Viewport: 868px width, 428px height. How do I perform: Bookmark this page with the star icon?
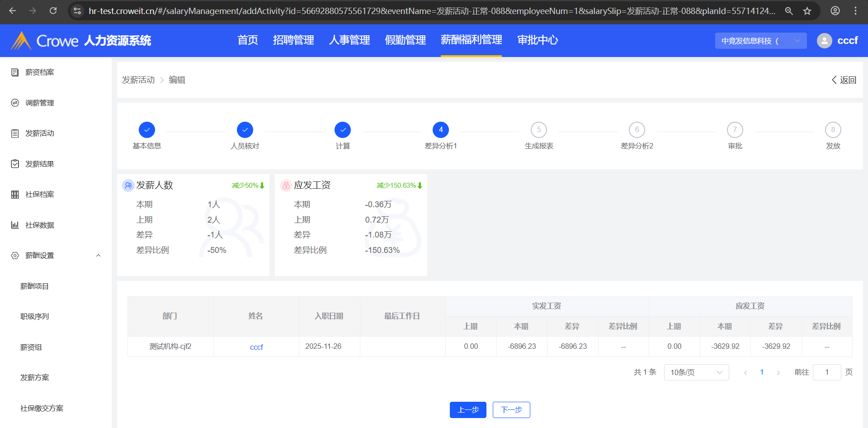coord(807,11)
